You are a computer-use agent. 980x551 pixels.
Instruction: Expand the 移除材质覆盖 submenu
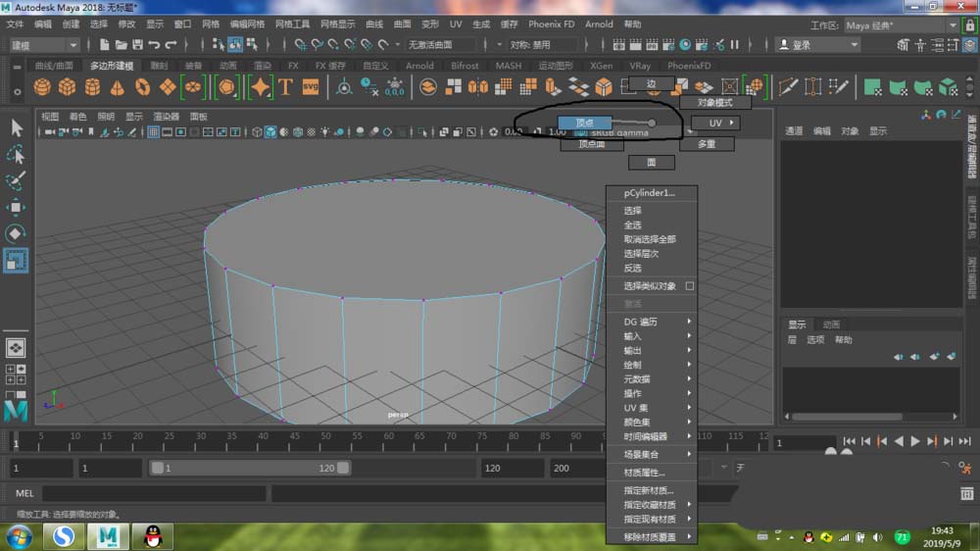coord(652,536)
